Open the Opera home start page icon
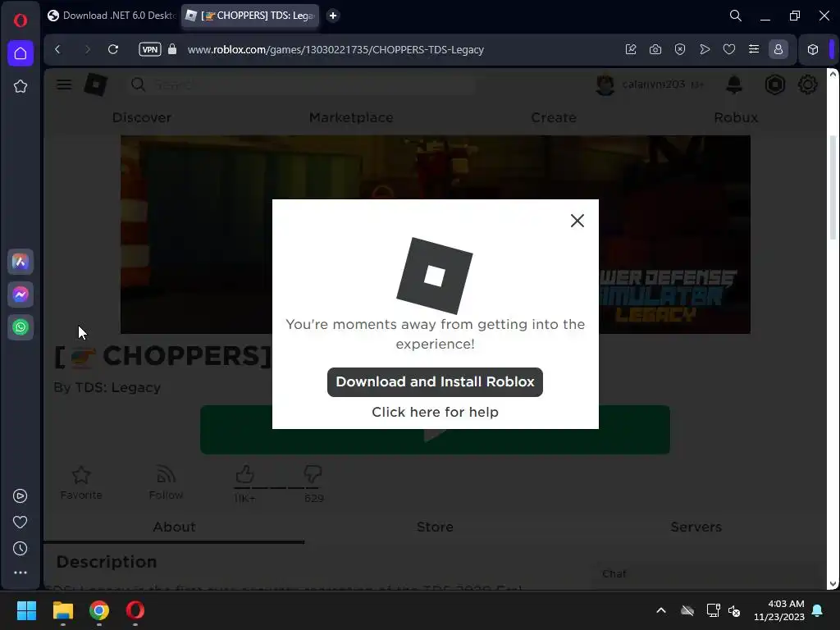This screenshot has width=840, height=630. tap(21, 53)
